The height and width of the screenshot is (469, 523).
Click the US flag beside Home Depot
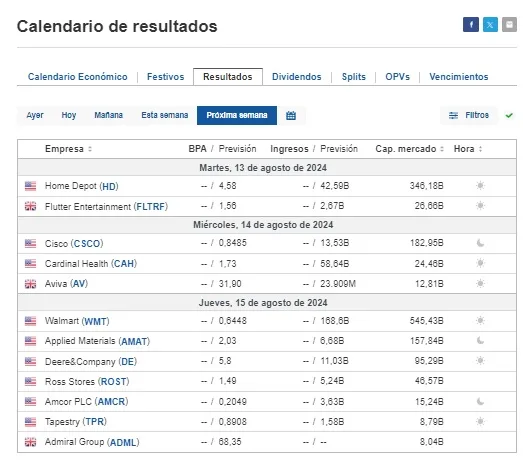click(x=30, y=186)
